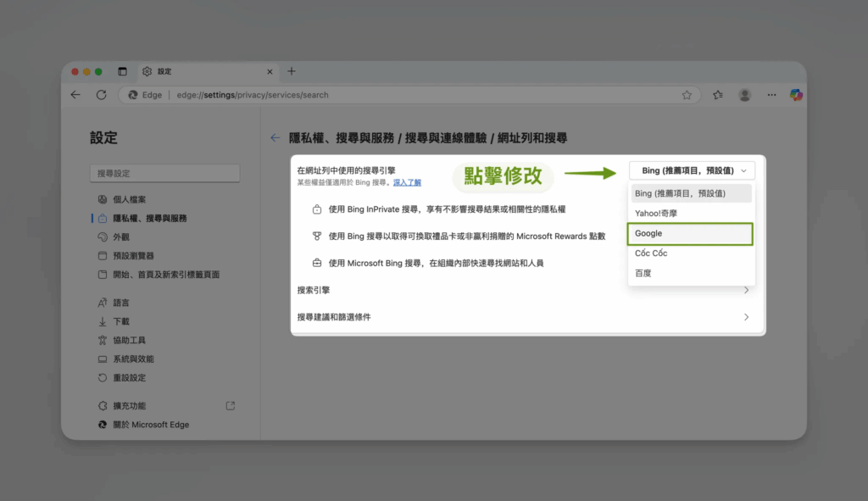Click the back navigation arrow in toolbar
The width and height of the screenshot is (868, 501).
tap(75, 95)
